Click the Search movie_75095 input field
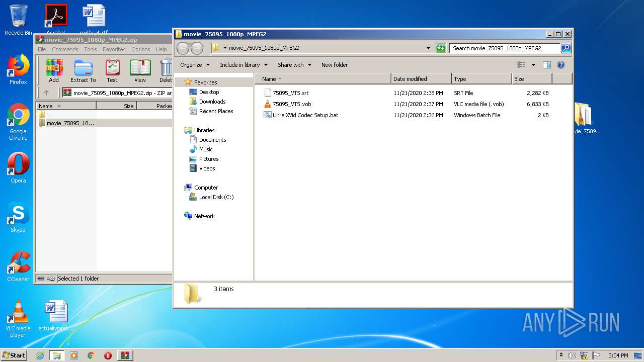The image size is (644, 362). [504, 48]
